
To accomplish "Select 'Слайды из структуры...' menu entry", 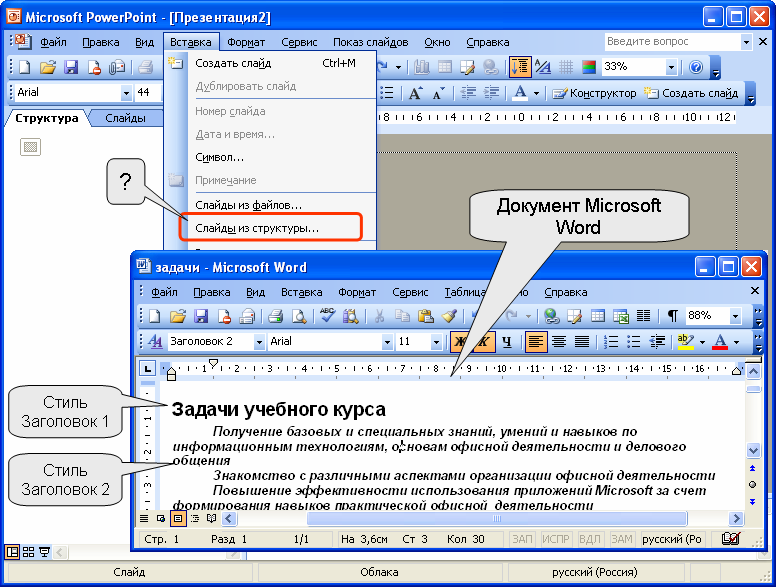I will 257,228.
